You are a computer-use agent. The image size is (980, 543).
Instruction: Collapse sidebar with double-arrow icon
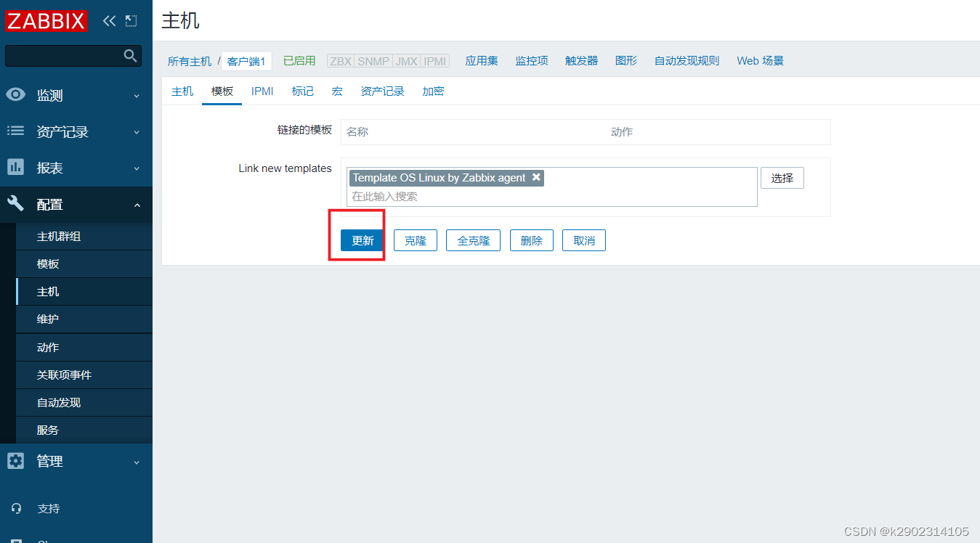coord(110,21)
